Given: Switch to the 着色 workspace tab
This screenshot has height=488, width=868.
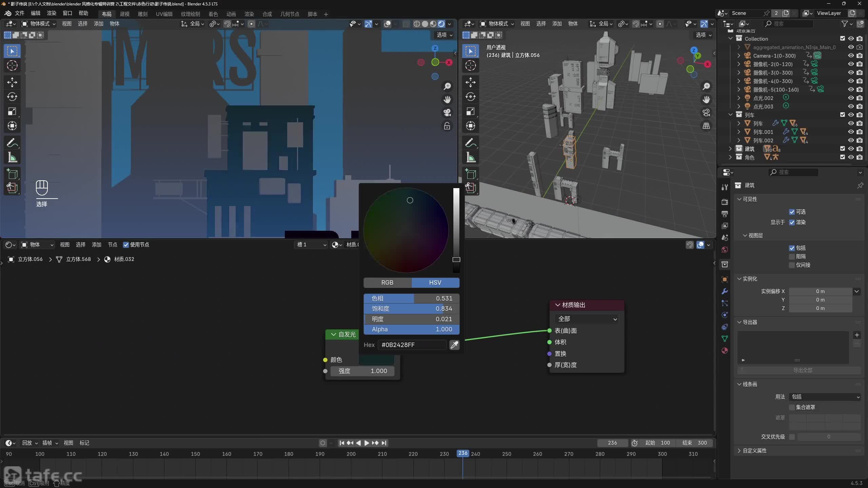Looking at the screenshot, I should (x=213, y=14).
